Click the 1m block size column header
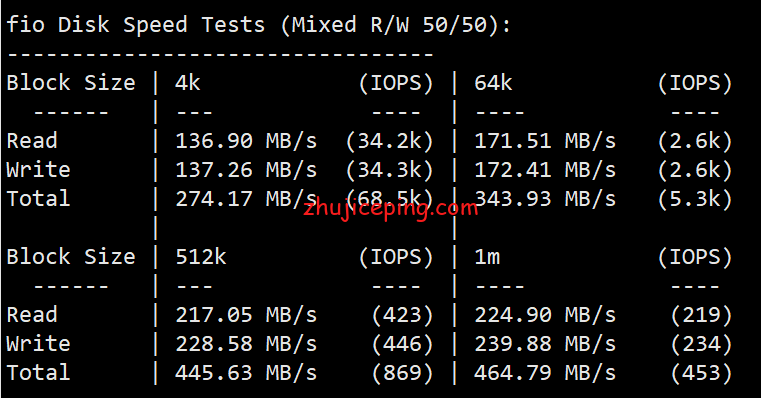This screenshot has height=398, width=761. [x=487, y=257]
